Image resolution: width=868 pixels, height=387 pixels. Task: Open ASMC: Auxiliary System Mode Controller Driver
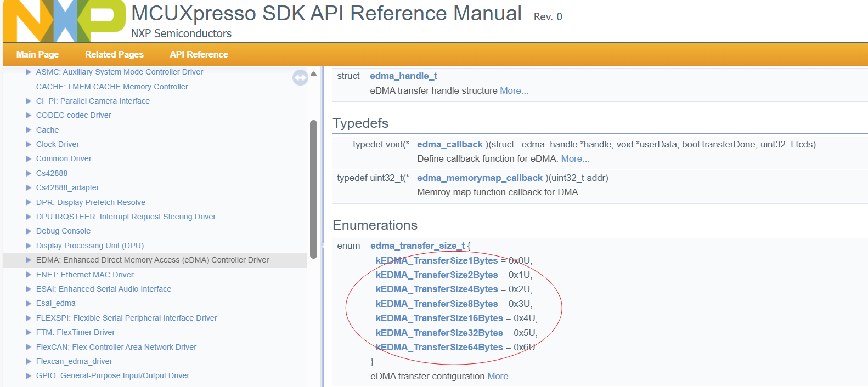[x=120, y=72]
